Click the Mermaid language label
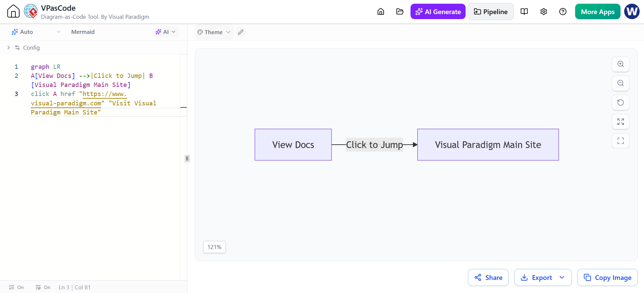Viewport: 644px width, 293px height. click(83, 32)
